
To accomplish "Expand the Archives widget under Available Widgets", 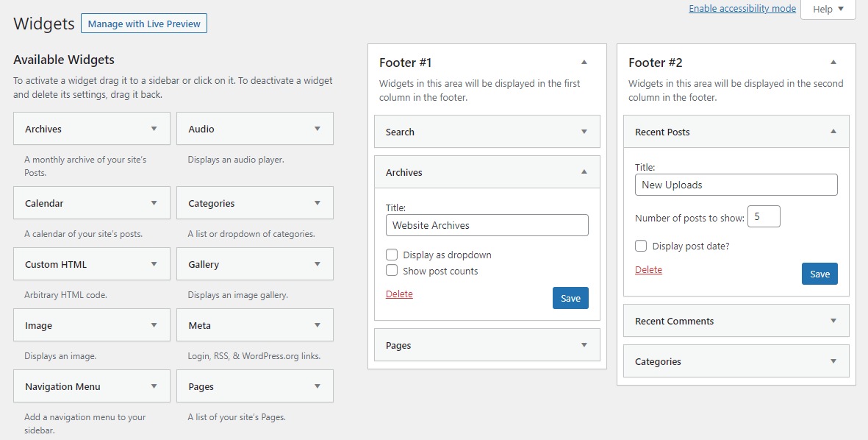I will [154, 128].
